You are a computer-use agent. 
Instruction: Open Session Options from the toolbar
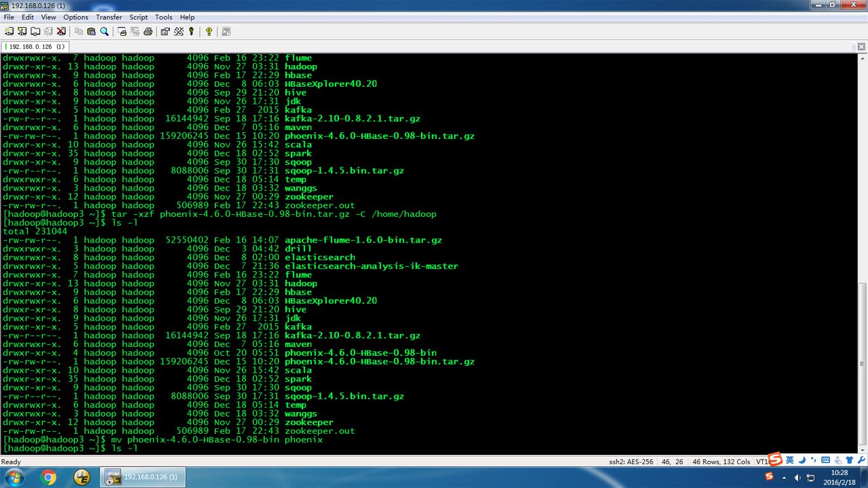click(165, 31)
